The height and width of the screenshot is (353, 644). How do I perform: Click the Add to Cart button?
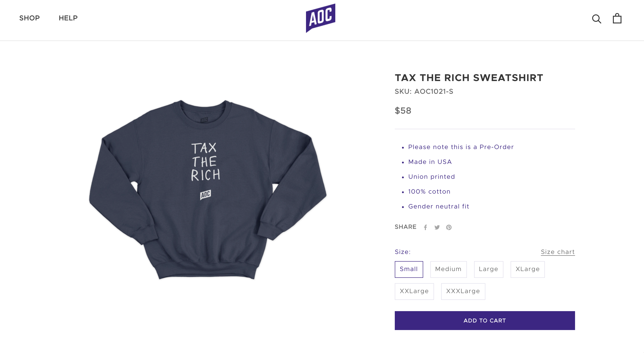tap(485, 321)
